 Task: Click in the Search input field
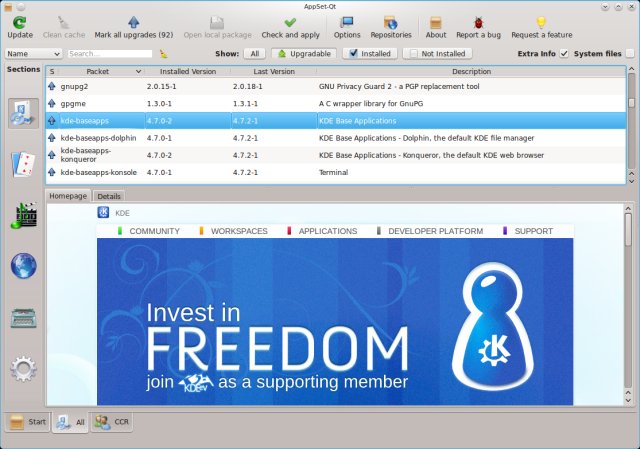pyautogui.click(x=110, y=53)
